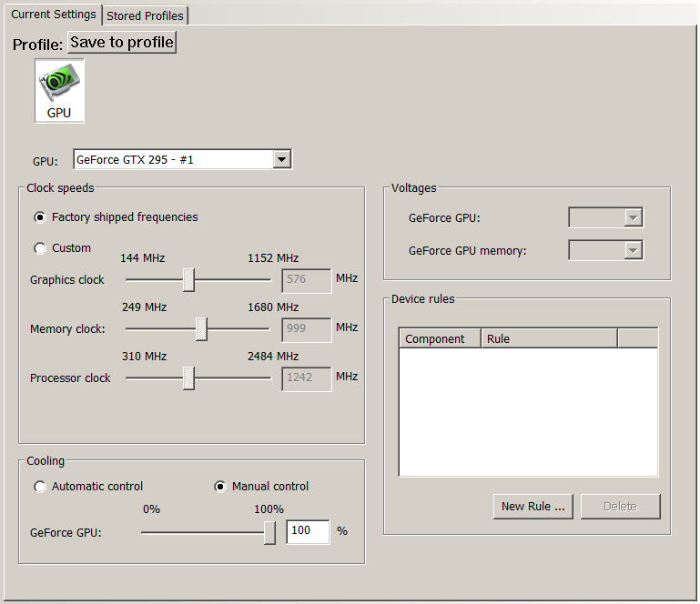Click the Processor clock slider handle
The image size is (700, 604).
188,378
